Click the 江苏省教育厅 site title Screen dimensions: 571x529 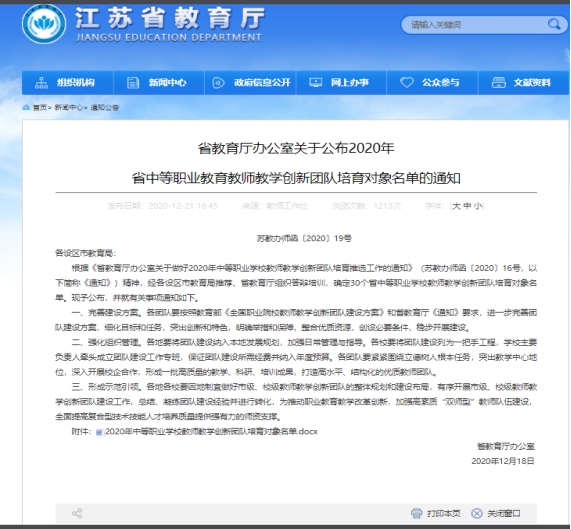click(170, 18)
